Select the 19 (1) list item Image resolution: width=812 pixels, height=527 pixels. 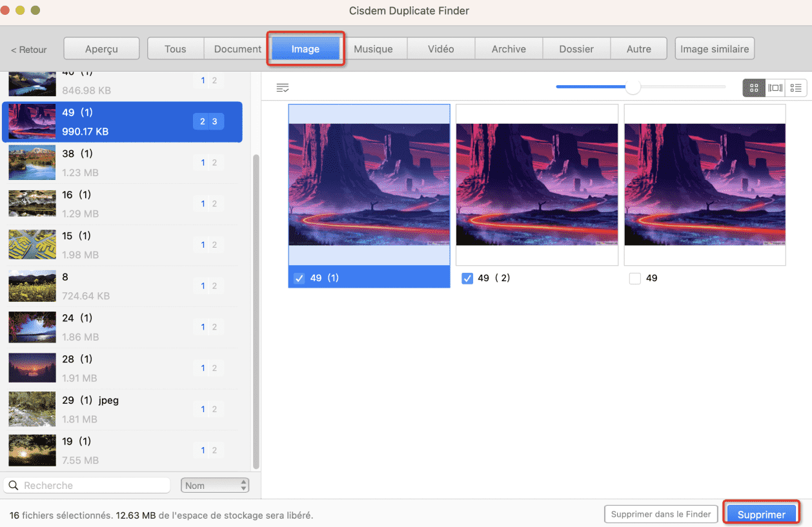pyautogui.click(x=122, y=451)
